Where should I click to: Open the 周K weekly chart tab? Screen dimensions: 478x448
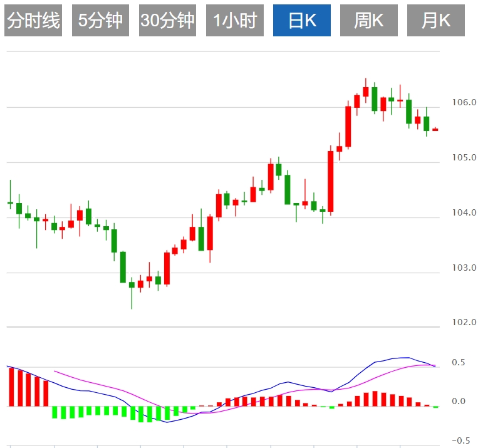click(369, 21)
